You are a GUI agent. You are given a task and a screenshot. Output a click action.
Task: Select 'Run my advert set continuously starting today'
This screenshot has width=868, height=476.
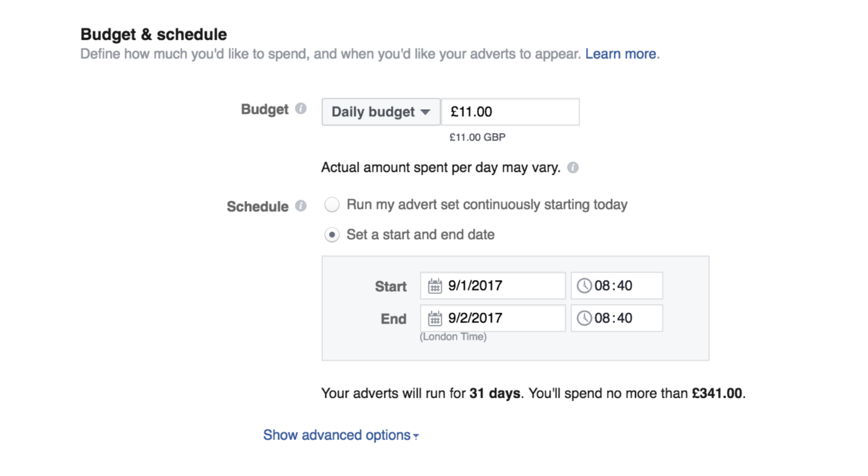click(x=332, y=205)
